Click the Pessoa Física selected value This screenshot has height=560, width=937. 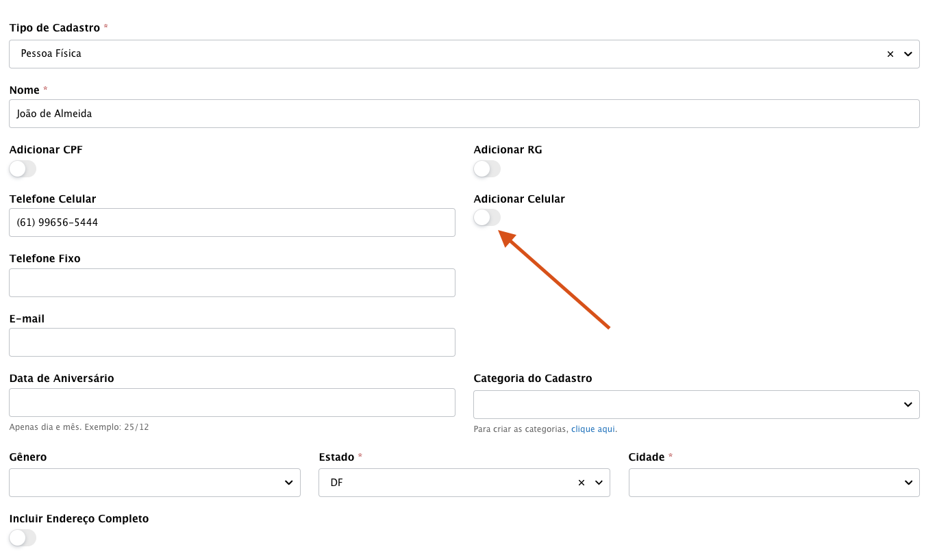pyautogui.click(x=51, y=53)
